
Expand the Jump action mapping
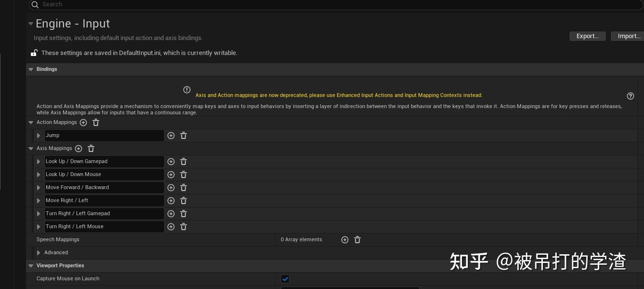click(39, 136)
